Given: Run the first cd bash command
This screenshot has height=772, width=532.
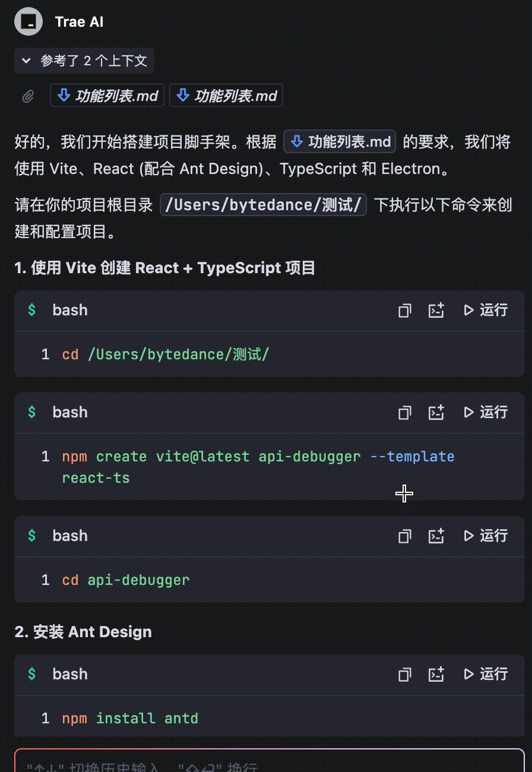Looking at the screenshot, I should [485, 310].
